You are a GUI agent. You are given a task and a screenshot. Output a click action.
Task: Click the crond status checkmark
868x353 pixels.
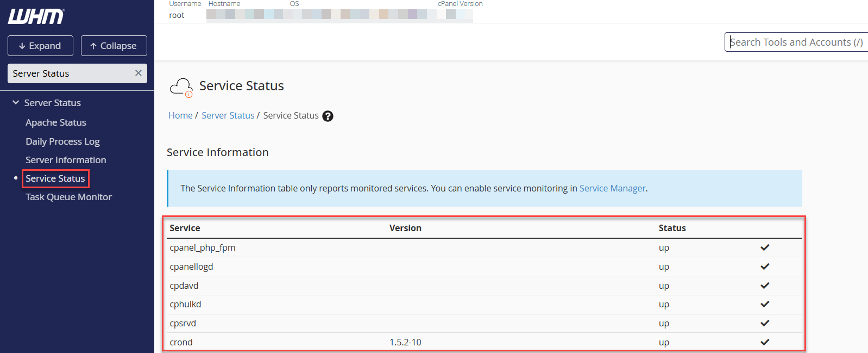tap(765, 342)
